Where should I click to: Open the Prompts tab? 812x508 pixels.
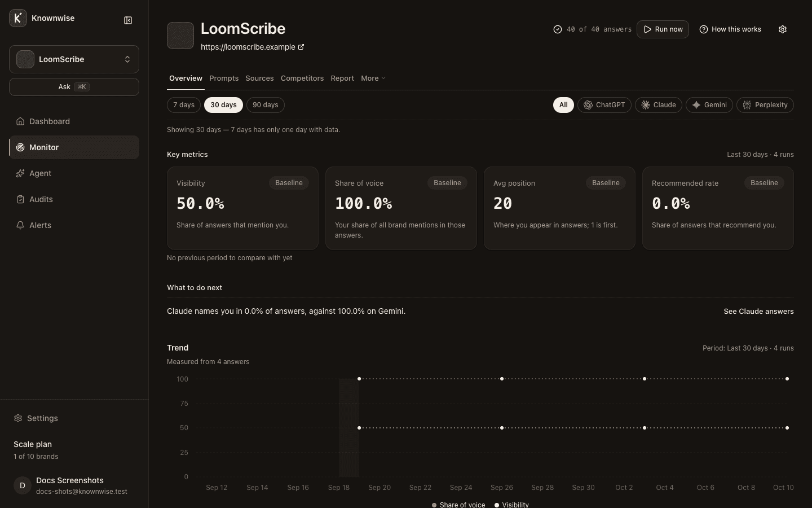click(x=224, y=78)
